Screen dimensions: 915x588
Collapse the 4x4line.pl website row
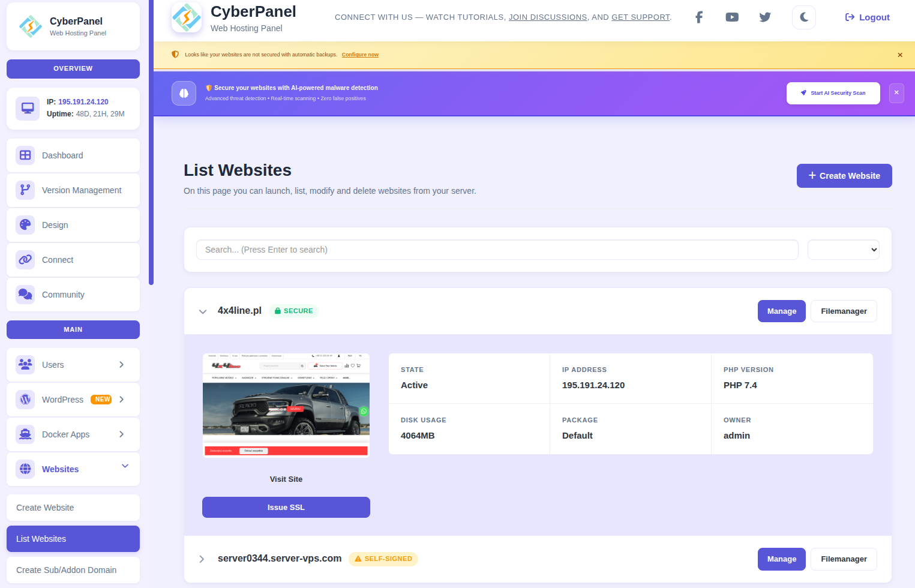tap(203, 311)
